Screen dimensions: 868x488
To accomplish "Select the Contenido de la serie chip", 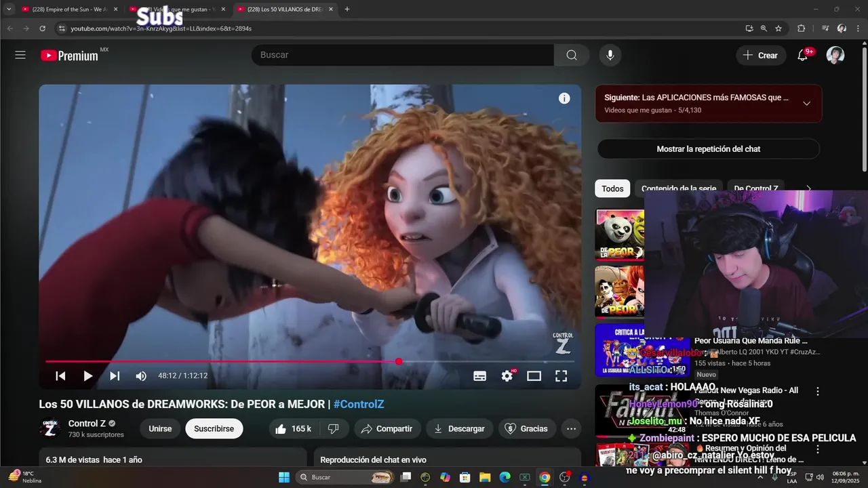I will click(679, 188).
